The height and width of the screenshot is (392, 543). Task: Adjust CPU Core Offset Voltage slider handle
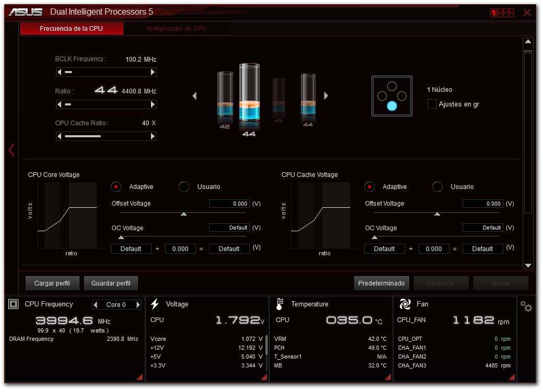point(184,214)
